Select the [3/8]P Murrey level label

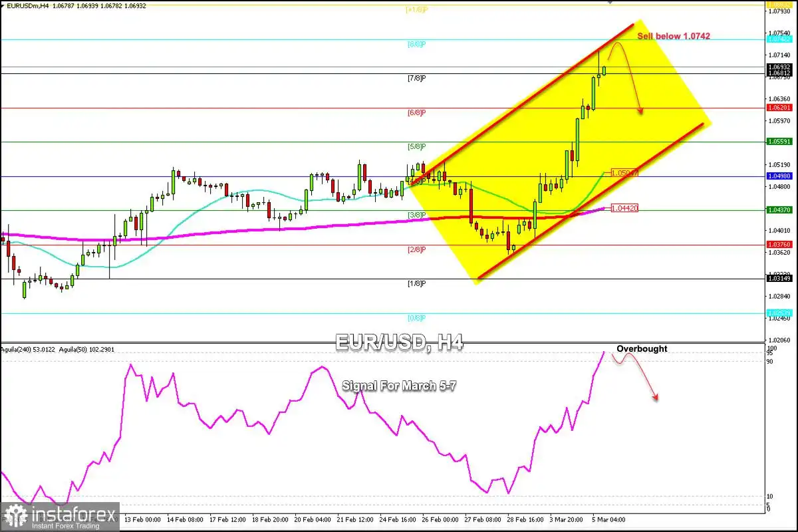(416, 215)
